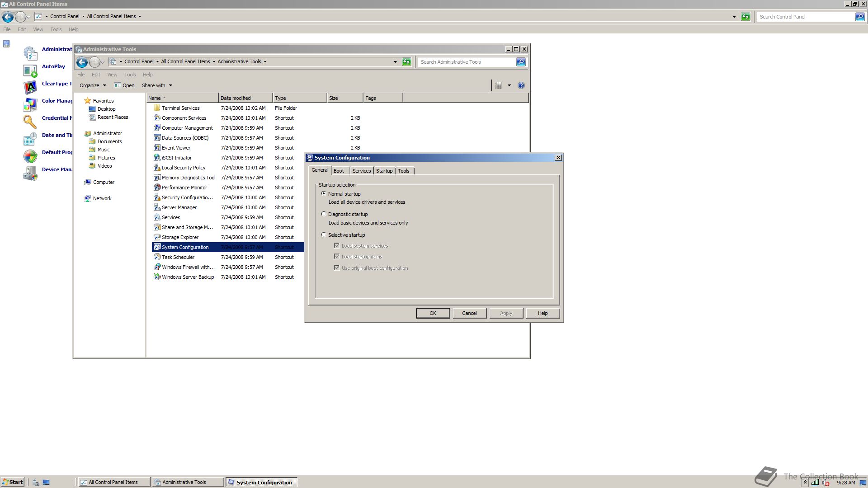
Task: Select the Windows Server Backup icon
Action: [x=157, y=277]
